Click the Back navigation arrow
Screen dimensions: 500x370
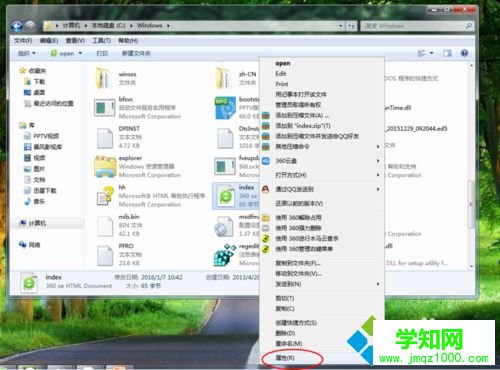tap(17, 26)
